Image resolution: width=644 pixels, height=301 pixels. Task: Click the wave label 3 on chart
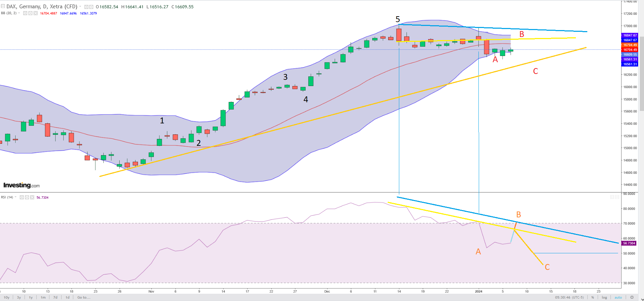click(x=285, y=77)
